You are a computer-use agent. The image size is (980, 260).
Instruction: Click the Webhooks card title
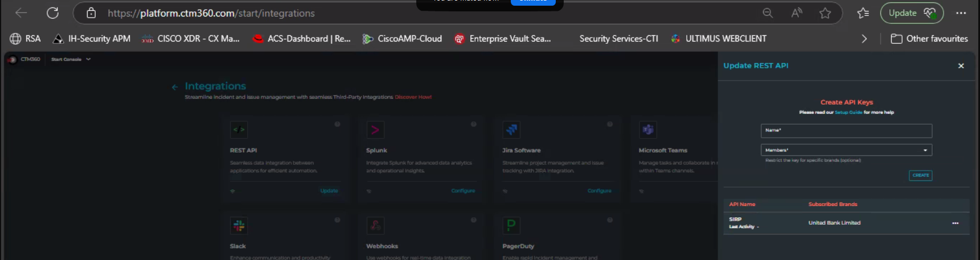point(382,246)
